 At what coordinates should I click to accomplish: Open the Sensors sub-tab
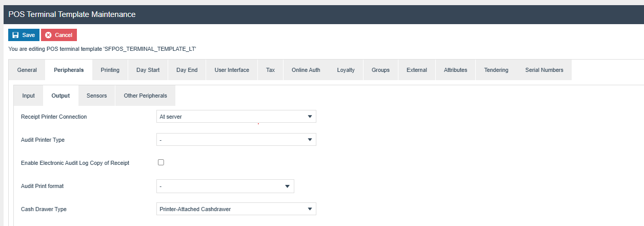pos(96,96)
